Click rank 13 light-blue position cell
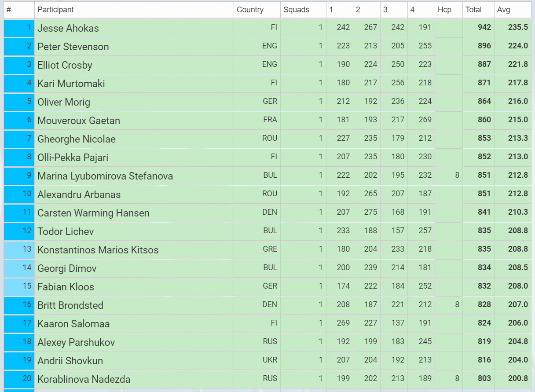The width and height of the screenshot is (535, 392). click(19, 249)
